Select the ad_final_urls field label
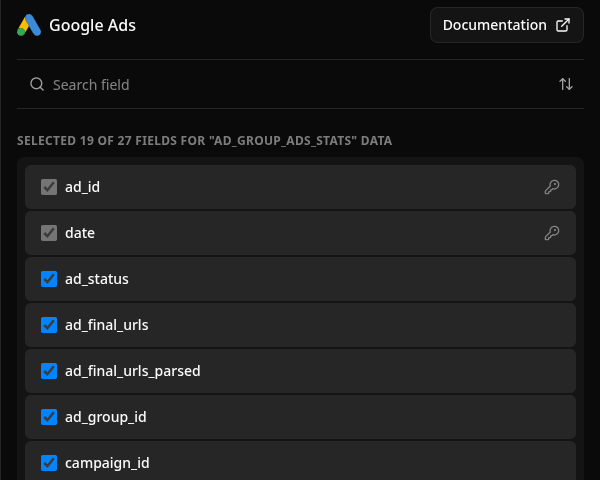 pyautogui.click(x=107, y=325)
